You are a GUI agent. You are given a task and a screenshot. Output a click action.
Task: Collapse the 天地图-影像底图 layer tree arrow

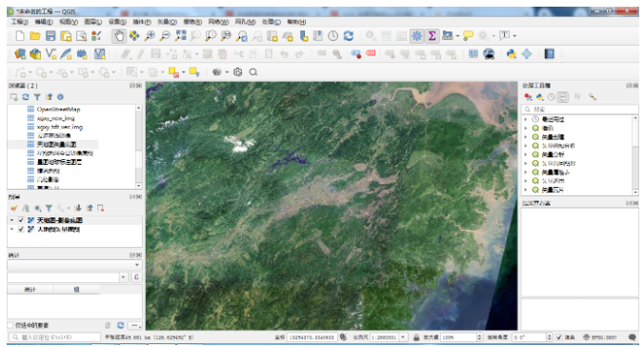(x=12, y=220)
